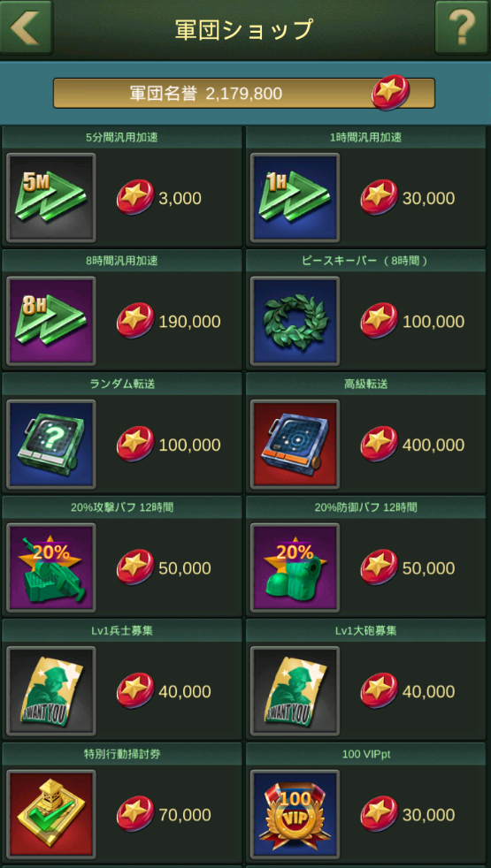491x868 pixels.
Task: Open the help question mark button
Action: 463,27
